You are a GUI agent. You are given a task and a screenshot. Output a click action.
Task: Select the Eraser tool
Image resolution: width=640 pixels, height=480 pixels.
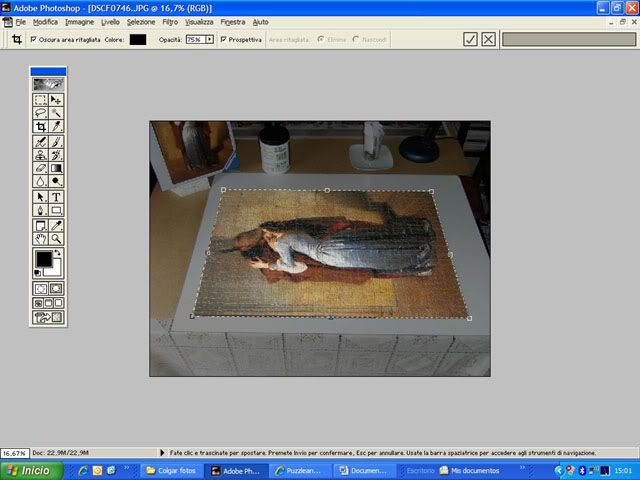pos(40,168)
